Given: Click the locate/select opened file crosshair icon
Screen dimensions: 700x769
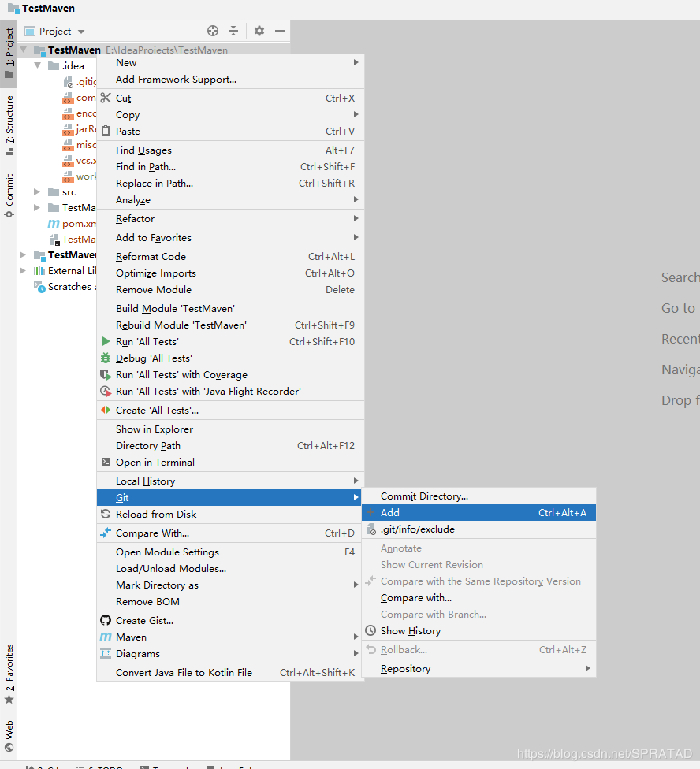Looking at the screenshot, I should 212,31.
